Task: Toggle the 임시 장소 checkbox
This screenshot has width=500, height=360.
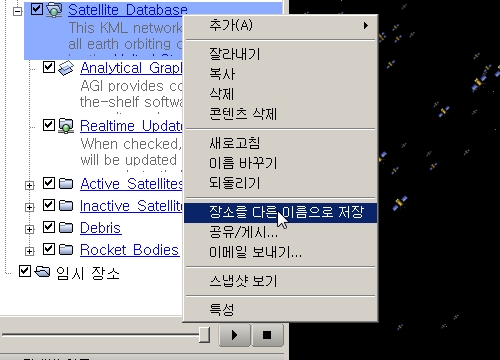Action: coord(25,271)
